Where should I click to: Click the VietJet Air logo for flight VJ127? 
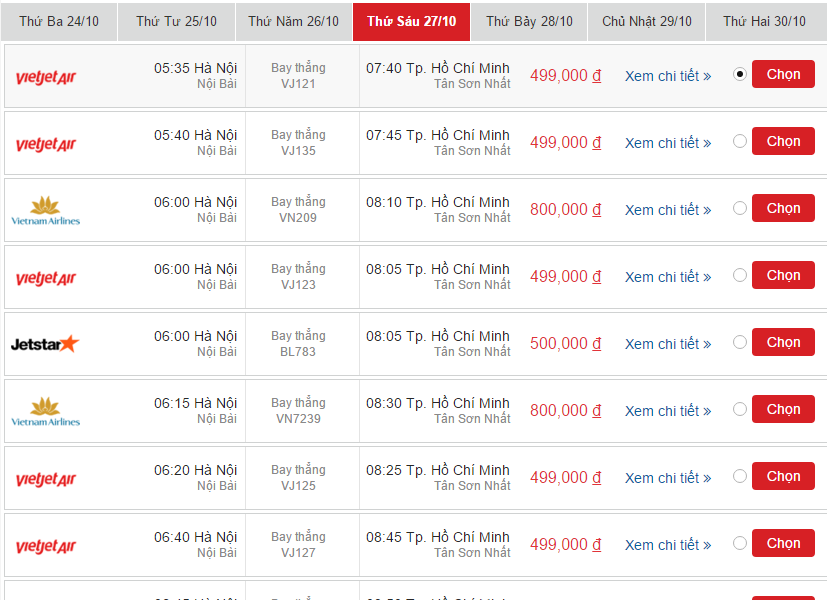pos(46,546)
